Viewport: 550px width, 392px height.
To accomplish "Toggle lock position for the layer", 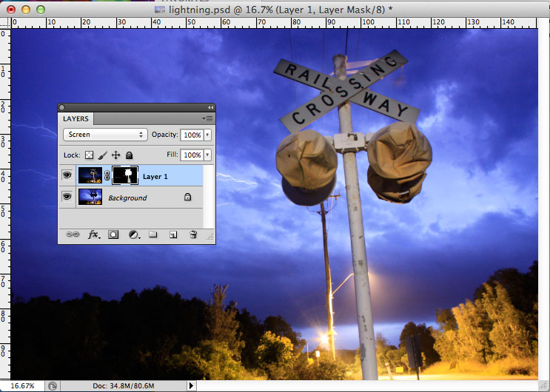I will pos(115,155).
